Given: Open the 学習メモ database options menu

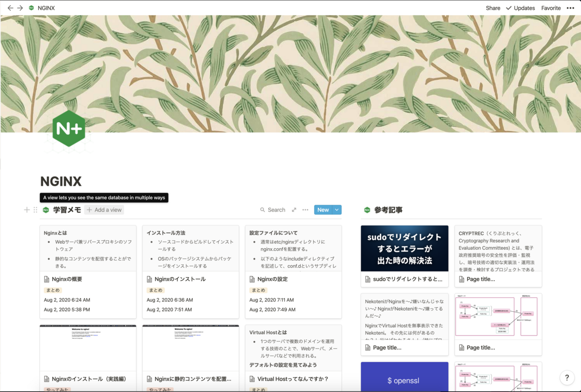Looking at the screenshot, I should pyautogui.click(x=305, y=210).
